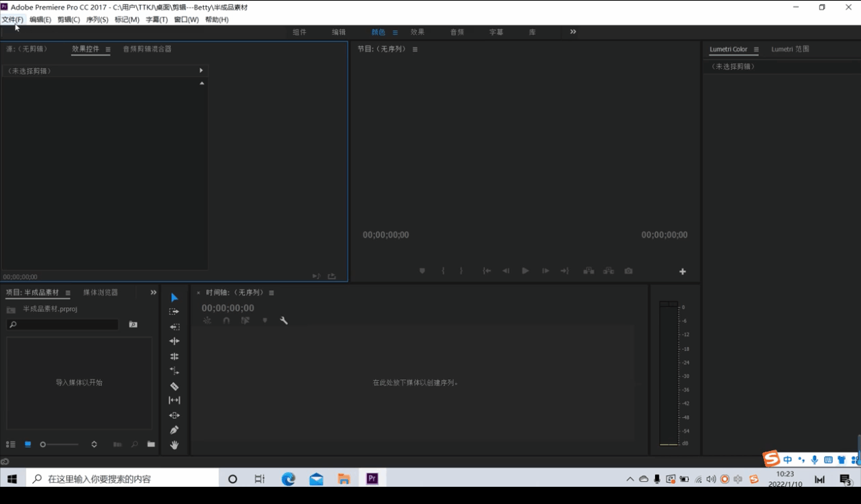Switch to the 媒体浏览器 tab
The height and width of the screenshot is (504, 861).
[x=101, y=293]
